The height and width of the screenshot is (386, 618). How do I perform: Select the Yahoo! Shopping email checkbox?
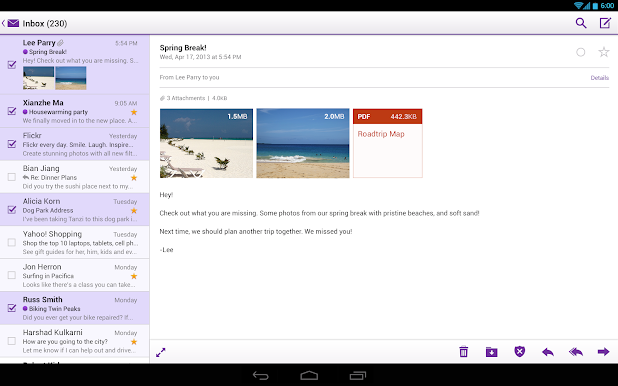click(x=12, y=242)
